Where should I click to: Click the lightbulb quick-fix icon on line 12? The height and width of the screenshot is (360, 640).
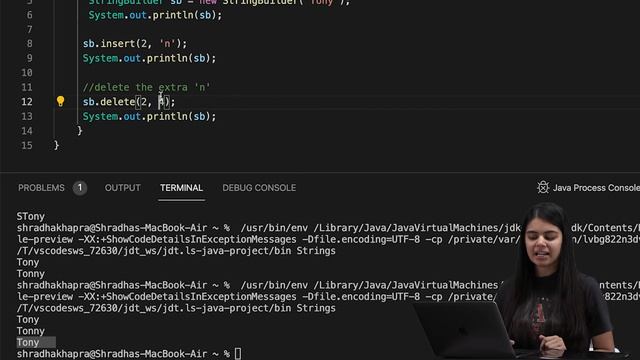click(x=60, y=101)
